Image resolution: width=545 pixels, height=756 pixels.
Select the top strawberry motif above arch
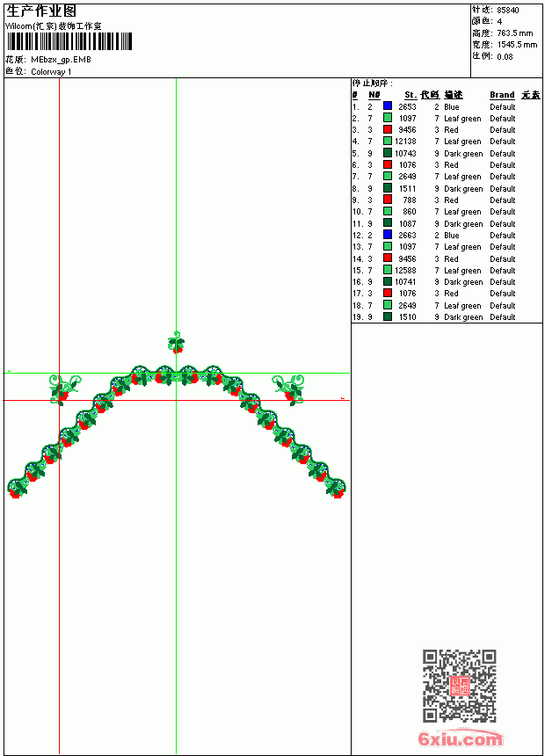tap(176, 342)
